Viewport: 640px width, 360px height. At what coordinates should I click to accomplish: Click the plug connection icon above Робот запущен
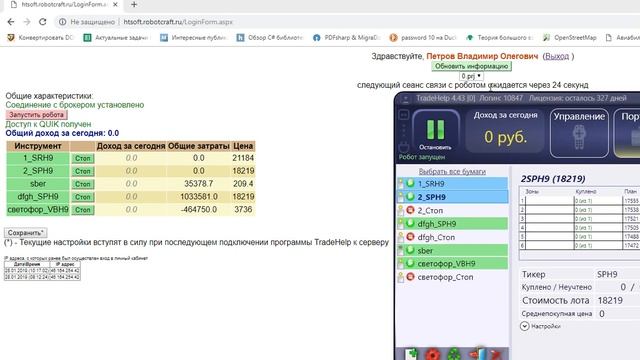coord(404,146)
